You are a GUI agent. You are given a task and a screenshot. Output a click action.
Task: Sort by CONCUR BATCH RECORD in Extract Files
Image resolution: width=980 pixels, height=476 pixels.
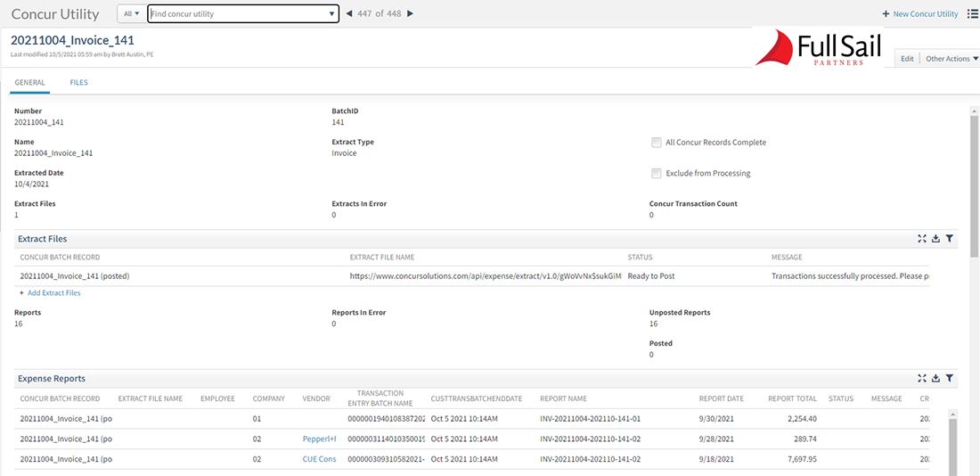(60, 257)
